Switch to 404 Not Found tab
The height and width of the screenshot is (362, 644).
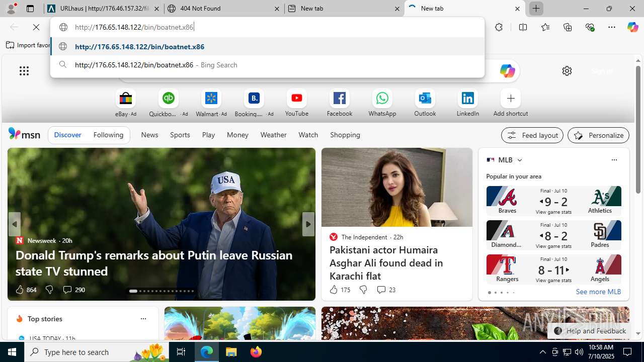[224, 9]
